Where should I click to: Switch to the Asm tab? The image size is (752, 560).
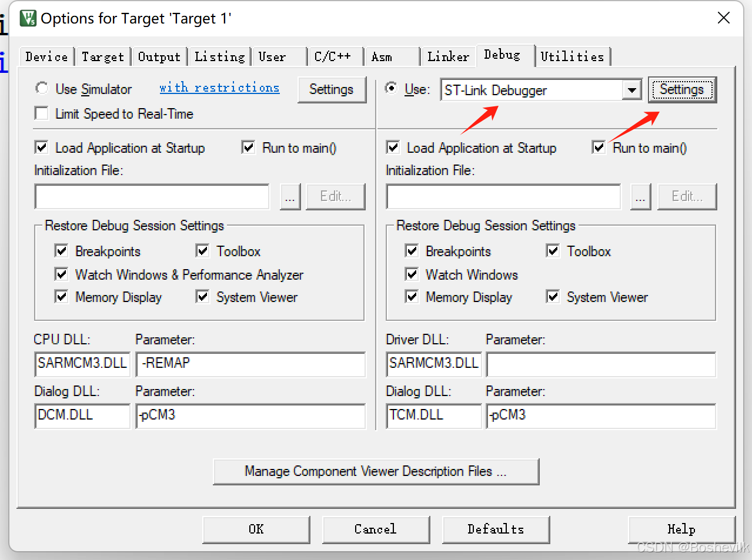click(392, 57)
